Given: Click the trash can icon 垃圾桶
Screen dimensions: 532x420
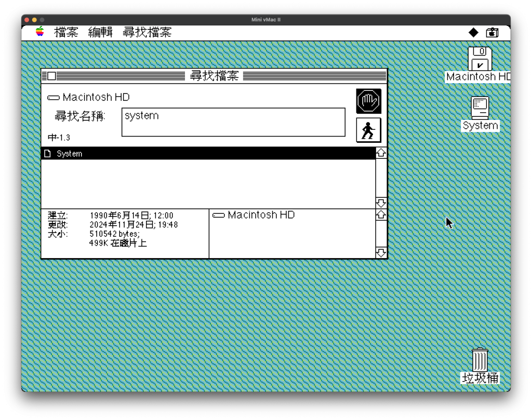Looking at the screenshot, I should pos(480,360).
